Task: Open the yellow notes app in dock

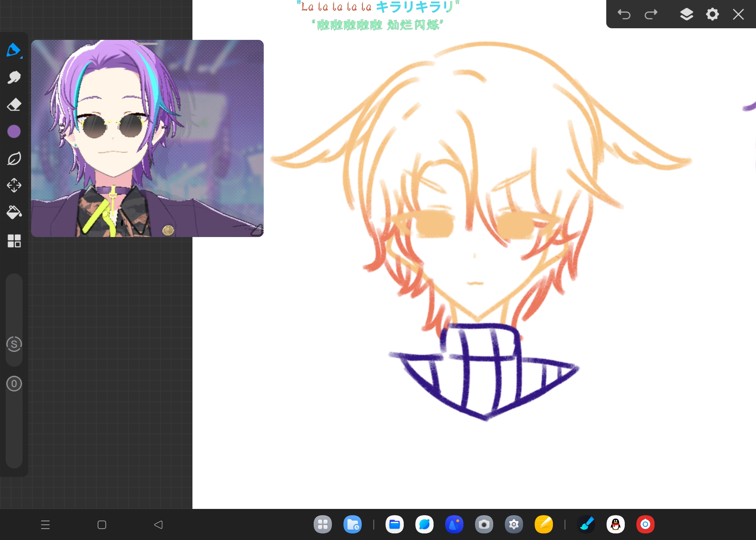Action: [x=544, y=524]
